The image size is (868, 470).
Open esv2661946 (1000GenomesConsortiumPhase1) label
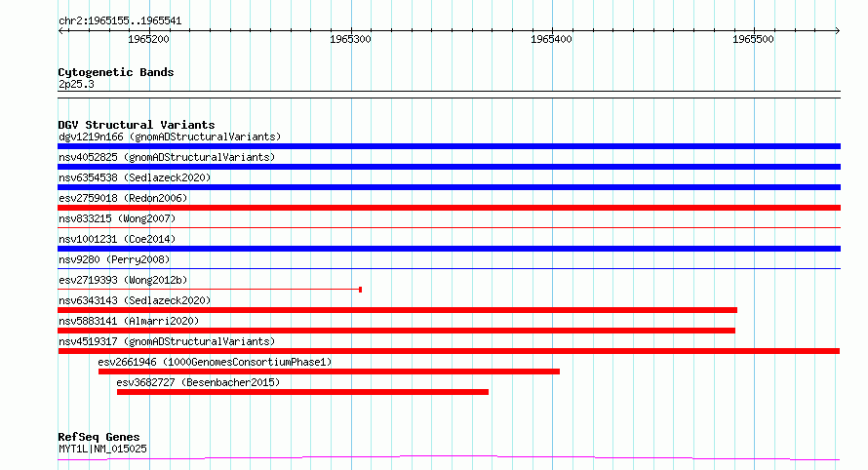(x=215, y=362)
